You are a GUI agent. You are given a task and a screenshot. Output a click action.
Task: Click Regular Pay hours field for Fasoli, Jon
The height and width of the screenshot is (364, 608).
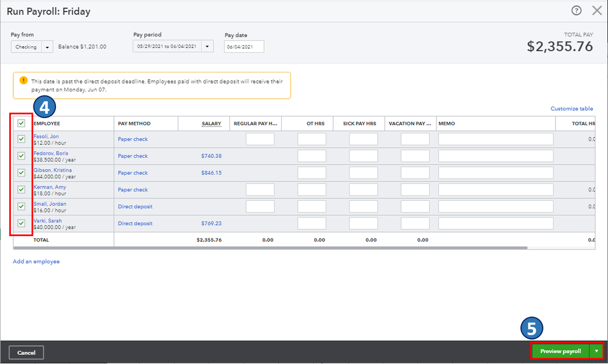[260, 139]
